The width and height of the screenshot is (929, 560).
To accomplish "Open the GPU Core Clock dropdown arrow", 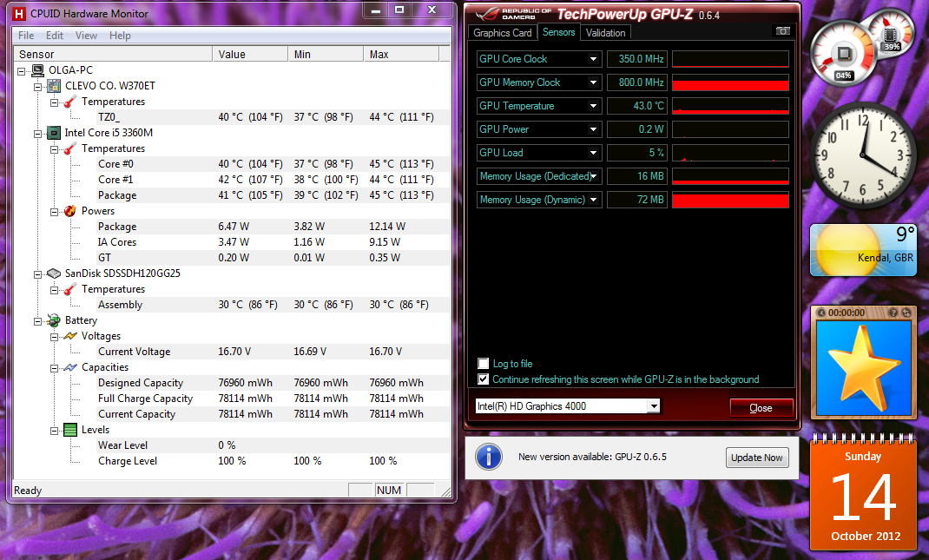I will (x=593, y=59).
